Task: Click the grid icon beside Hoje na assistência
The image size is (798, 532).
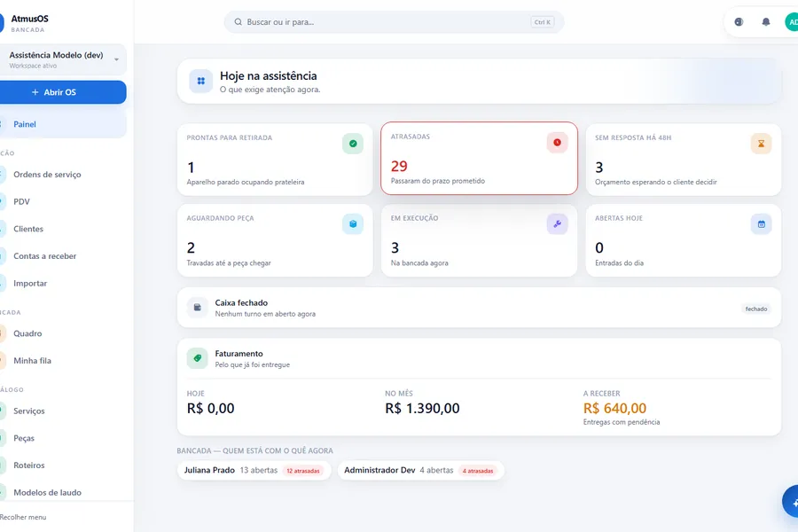Action: [201, 81]
